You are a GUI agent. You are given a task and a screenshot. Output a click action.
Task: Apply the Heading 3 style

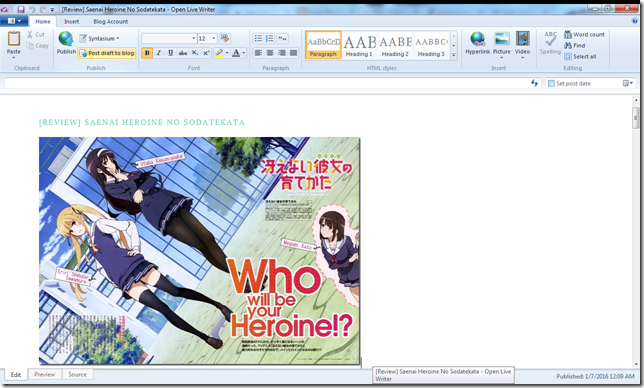point(431,45)
